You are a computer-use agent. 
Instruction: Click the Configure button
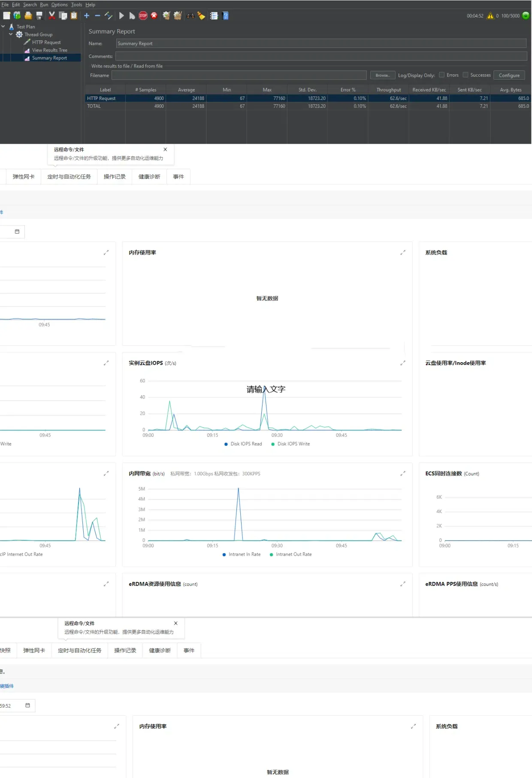[x=509, y=76]
